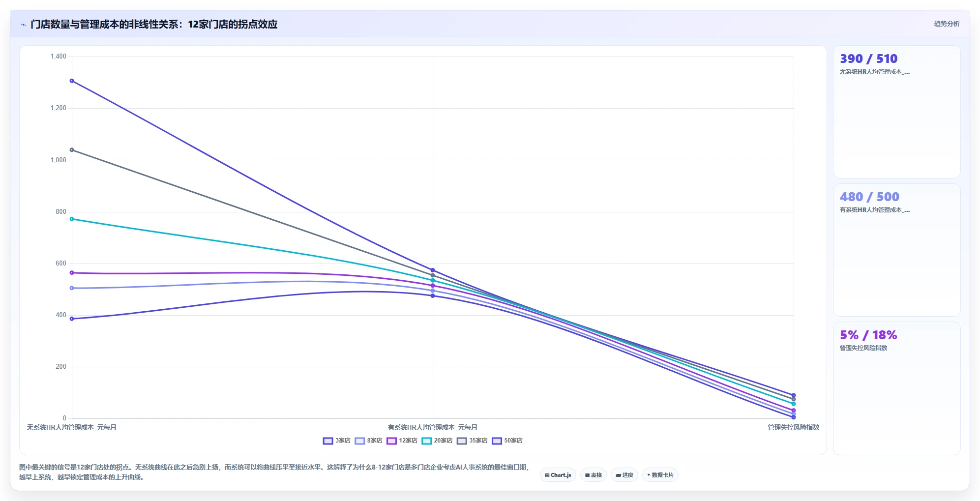980x501 pixels.
Task: Click the description text starting 图中最关键的信号
Action: point(274,472)
